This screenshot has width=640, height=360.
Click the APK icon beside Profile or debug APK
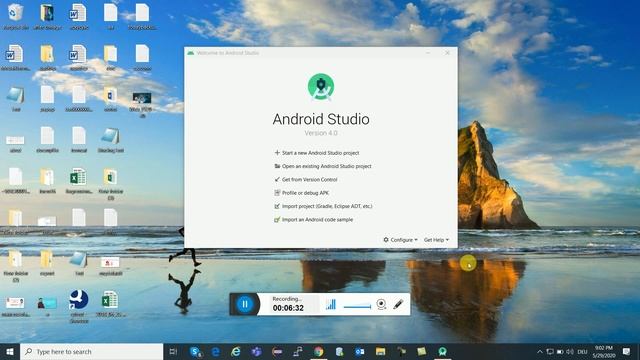[x=277, y=193]
